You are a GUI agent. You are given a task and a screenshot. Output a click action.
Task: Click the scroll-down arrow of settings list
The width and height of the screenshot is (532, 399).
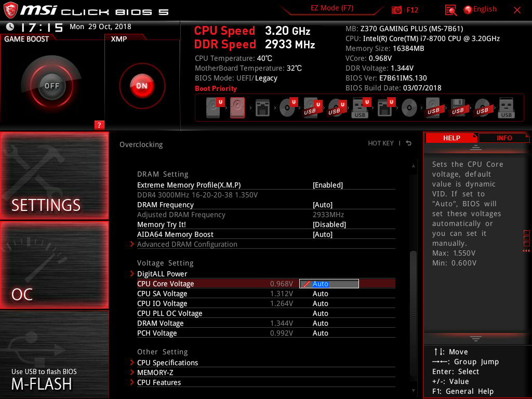(413, 391)
